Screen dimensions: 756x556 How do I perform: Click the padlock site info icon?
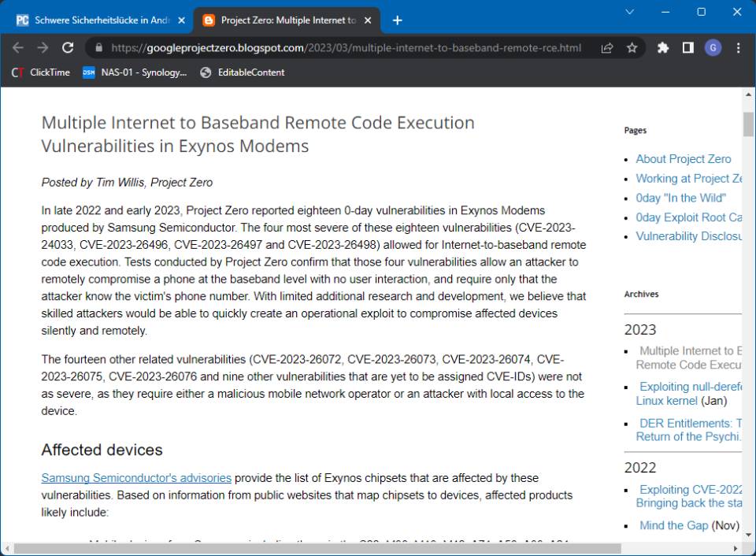(x=99, y=48)
